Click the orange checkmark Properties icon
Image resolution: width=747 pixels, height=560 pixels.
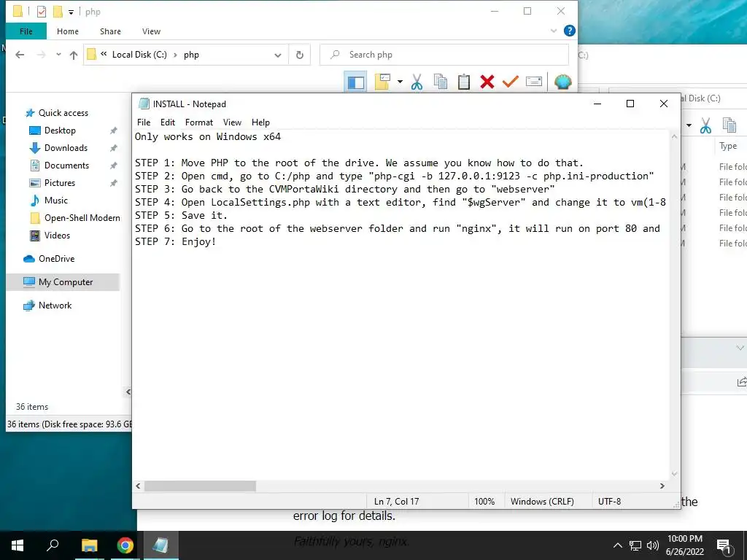510,82
